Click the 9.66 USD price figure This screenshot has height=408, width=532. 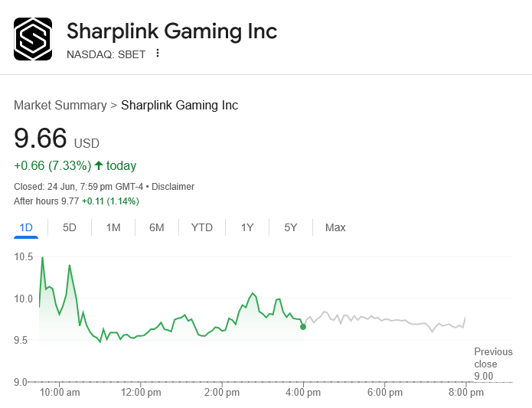tap(41, 139)
